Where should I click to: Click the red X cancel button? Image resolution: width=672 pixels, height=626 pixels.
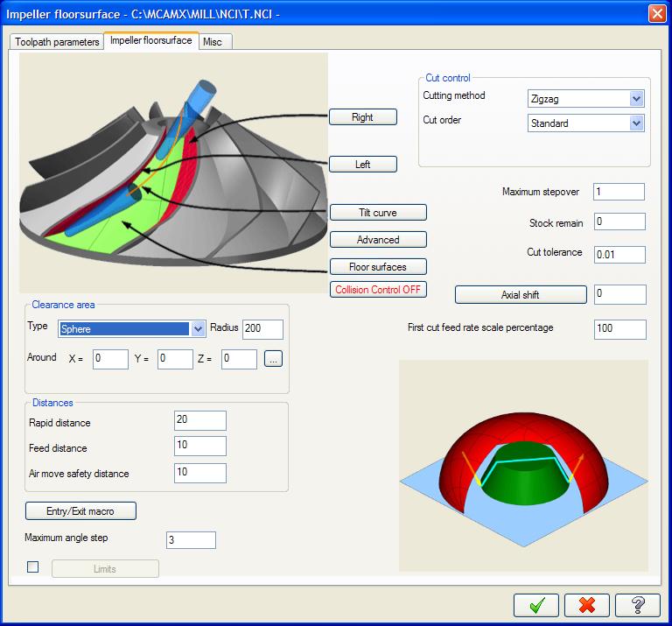(x=587, y=605)
